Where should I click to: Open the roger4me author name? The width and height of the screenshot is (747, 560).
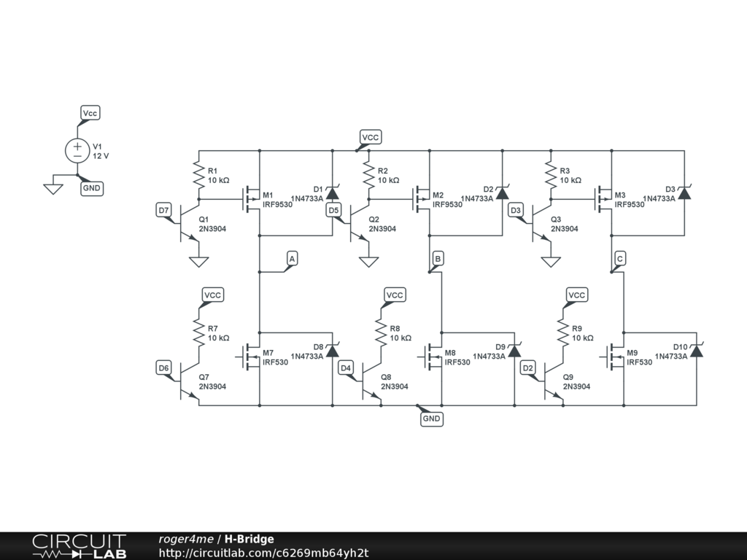click(x=186, y=539)
